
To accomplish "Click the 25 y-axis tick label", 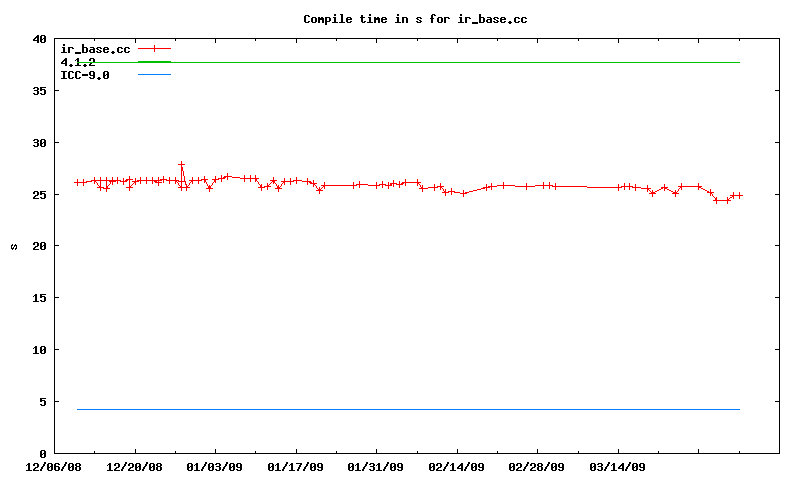I will pyautogui.click(x=39, y=195).
